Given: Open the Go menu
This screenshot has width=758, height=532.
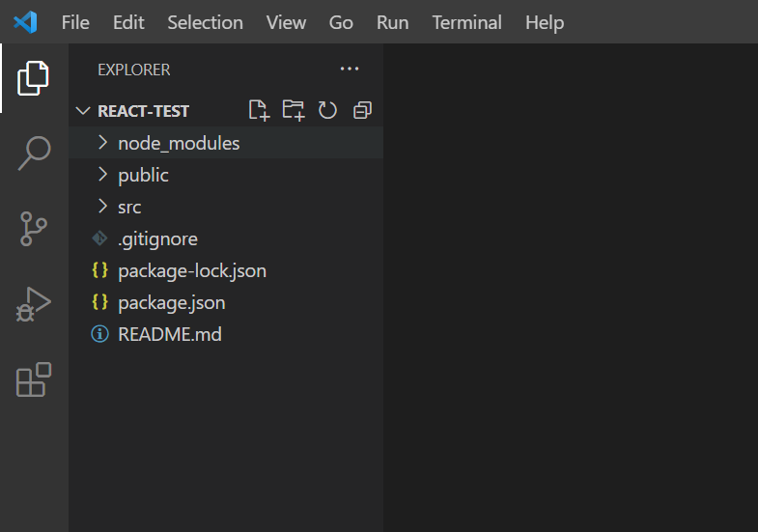Looking at the screenshot, I should pos(341,22).
